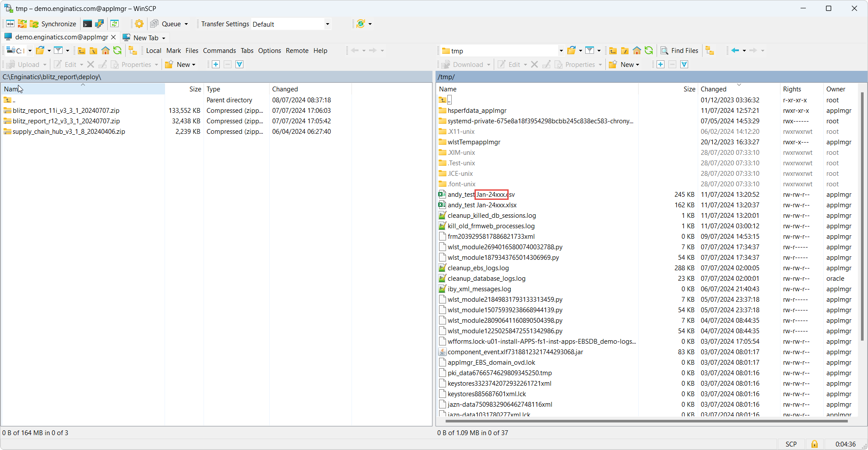This screenshot has width=868, height=450.
Task: Go to root directory in local panel
Action: [93, 51]
